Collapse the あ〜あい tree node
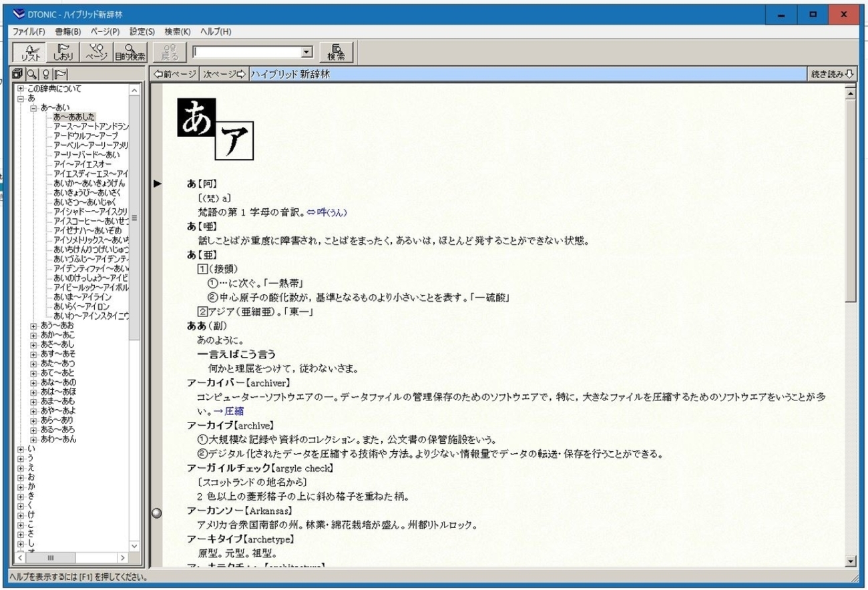The image size is (868, 590). tap(33, 107)
